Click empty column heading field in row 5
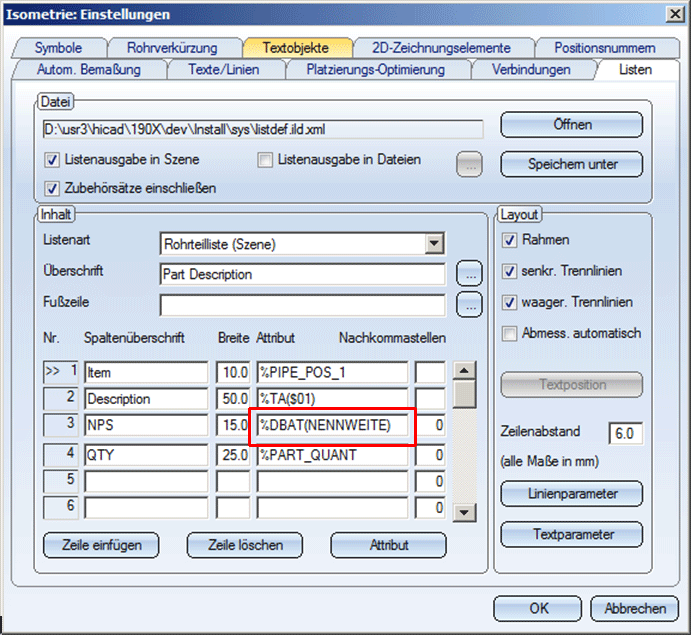691x635 pixels. point(146,481)
